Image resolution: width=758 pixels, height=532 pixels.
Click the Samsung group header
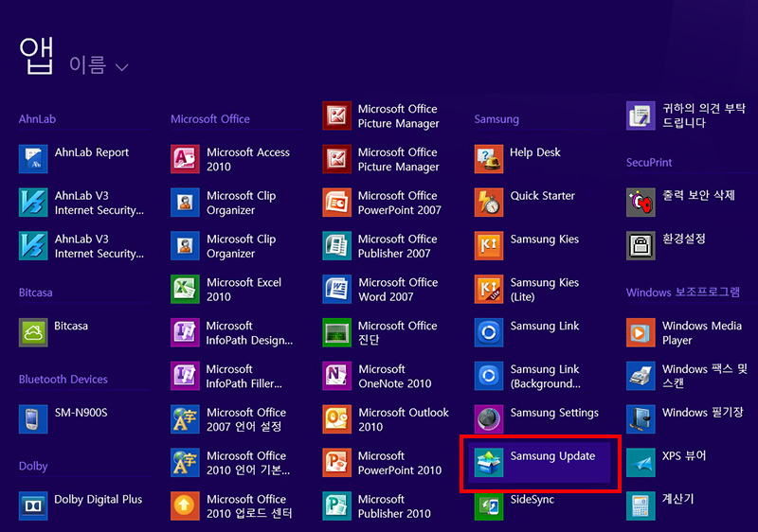pos(496,118)
